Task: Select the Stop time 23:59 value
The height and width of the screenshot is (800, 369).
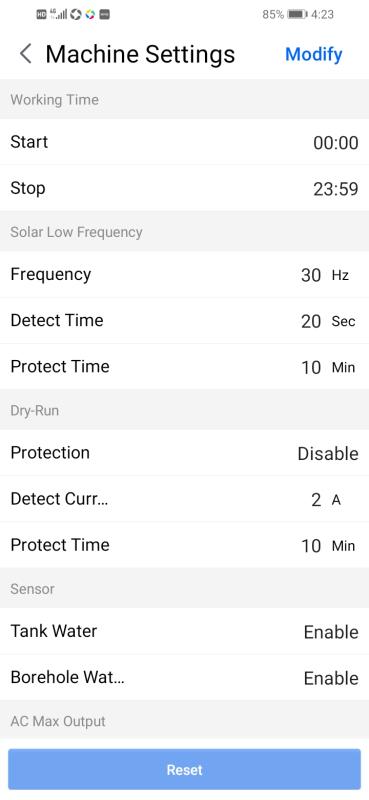Action: [x=336, y=189]
